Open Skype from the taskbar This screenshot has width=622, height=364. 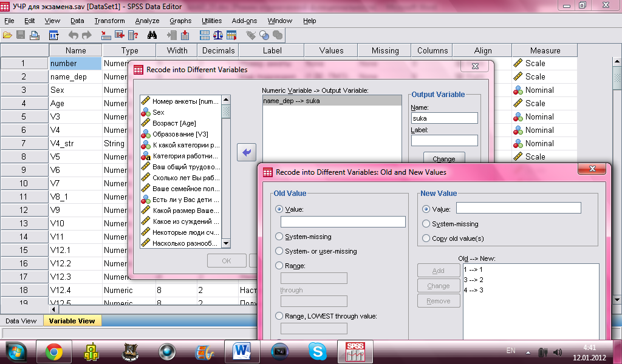click(317, 352)
